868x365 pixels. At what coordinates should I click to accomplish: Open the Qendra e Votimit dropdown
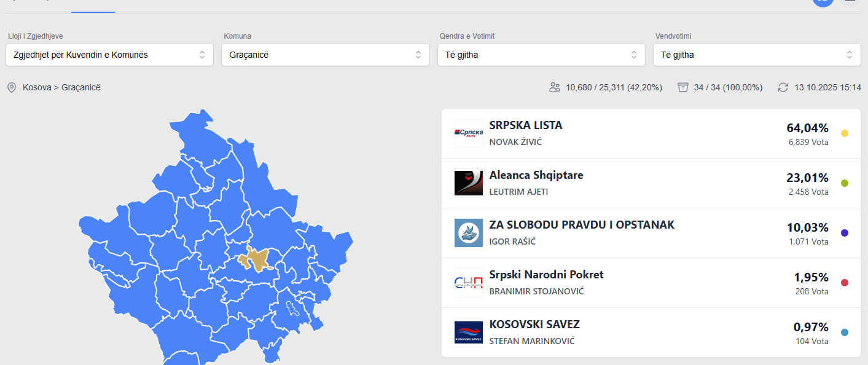tap(541, 55)
